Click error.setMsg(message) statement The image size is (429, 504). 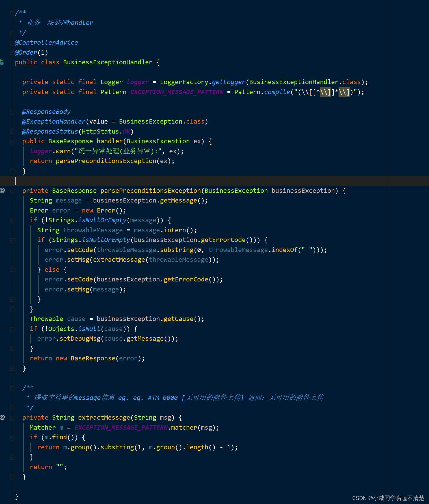[x=85, y=289]
